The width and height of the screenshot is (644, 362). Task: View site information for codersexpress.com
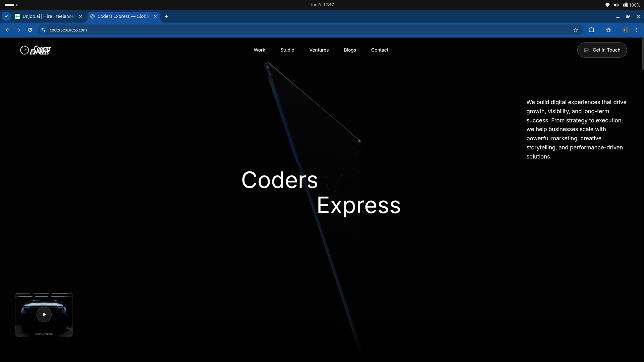point(43,30)
